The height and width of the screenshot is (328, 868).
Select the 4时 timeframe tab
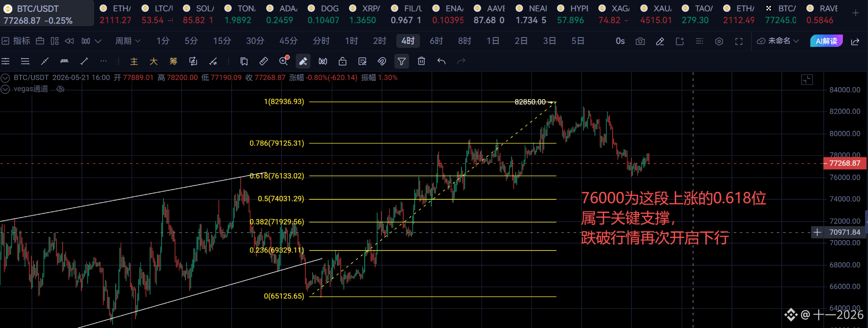pos(408,41)
